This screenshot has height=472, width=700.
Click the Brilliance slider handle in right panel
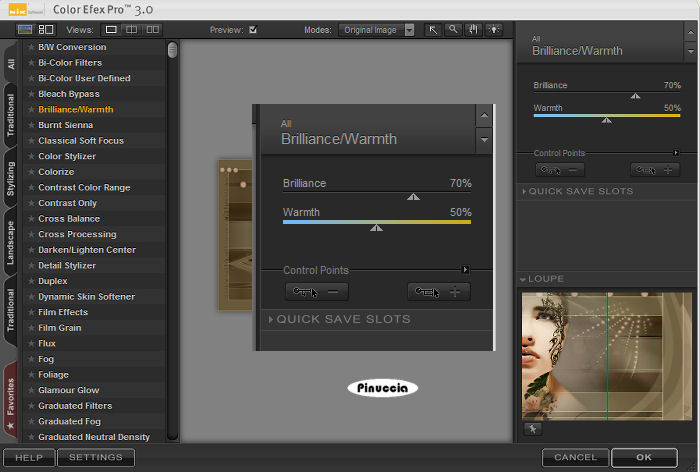click(635, 96)
